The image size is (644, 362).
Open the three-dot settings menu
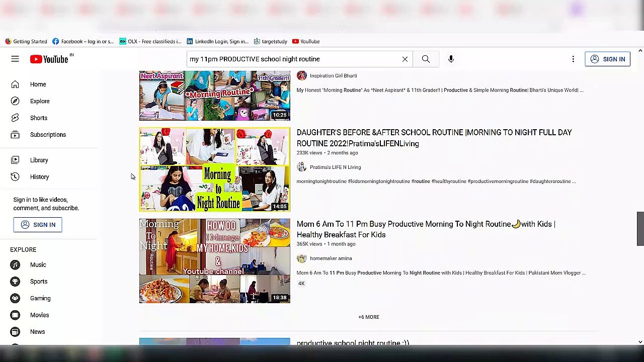point(573,59)
